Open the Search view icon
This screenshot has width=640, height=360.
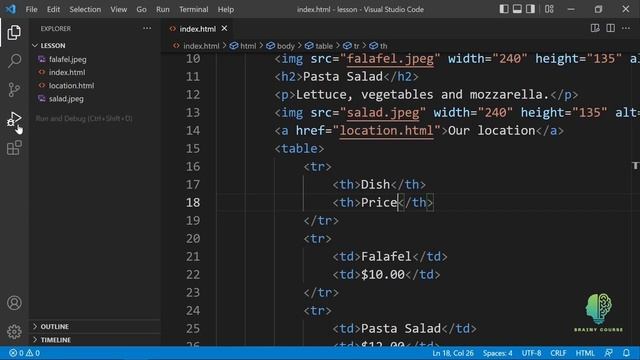14,61
